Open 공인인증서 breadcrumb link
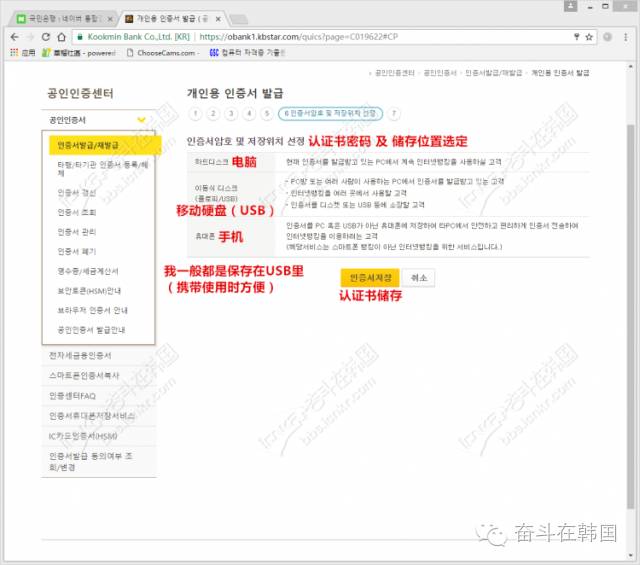Screen dimensions: 640x565 [440, 73]
